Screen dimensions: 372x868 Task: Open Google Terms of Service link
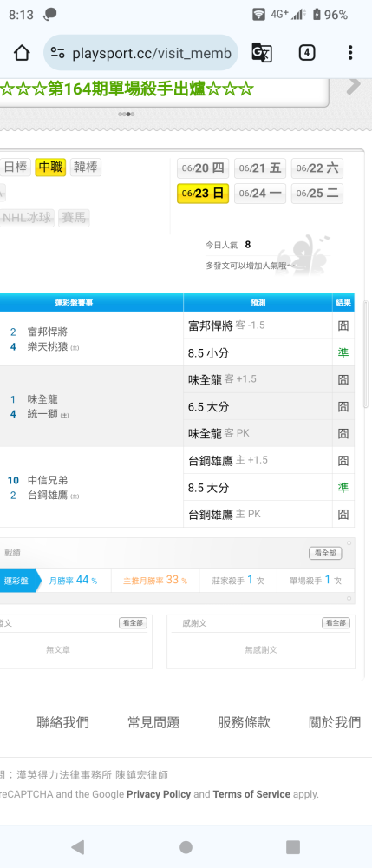tap(251, 794)
